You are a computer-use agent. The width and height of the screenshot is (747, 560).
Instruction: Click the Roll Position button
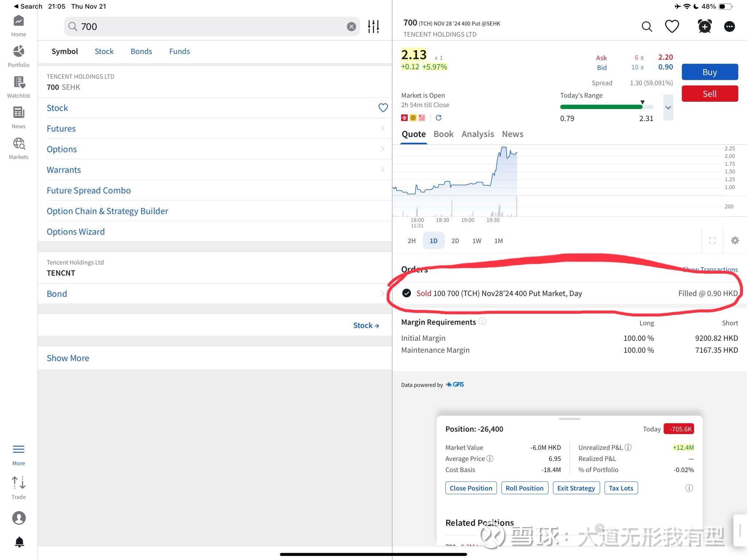[x=525, y=488]
